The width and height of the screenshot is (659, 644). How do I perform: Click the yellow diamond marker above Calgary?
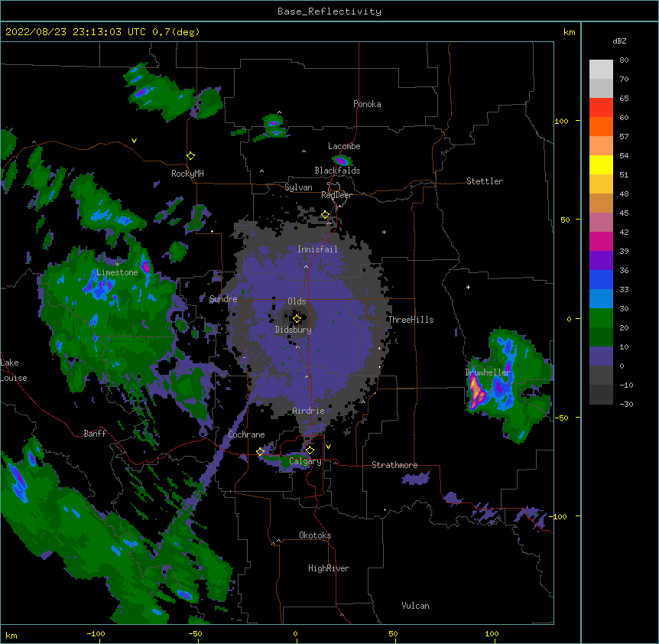[x=310, y=450]
